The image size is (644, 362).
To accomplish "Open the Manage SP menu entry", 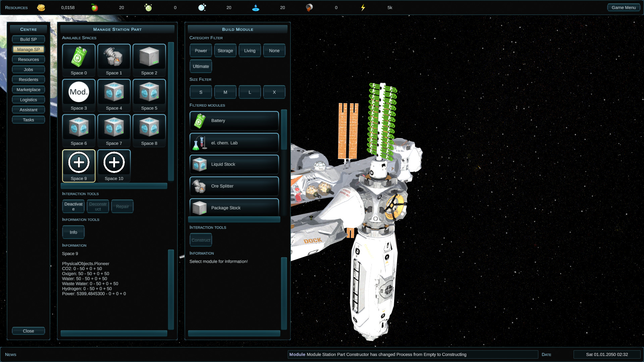I will (x=29, y=49).
